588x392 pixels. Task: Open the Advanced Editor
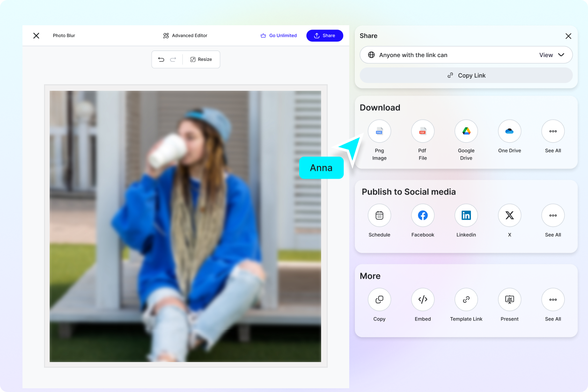(185, 35)
